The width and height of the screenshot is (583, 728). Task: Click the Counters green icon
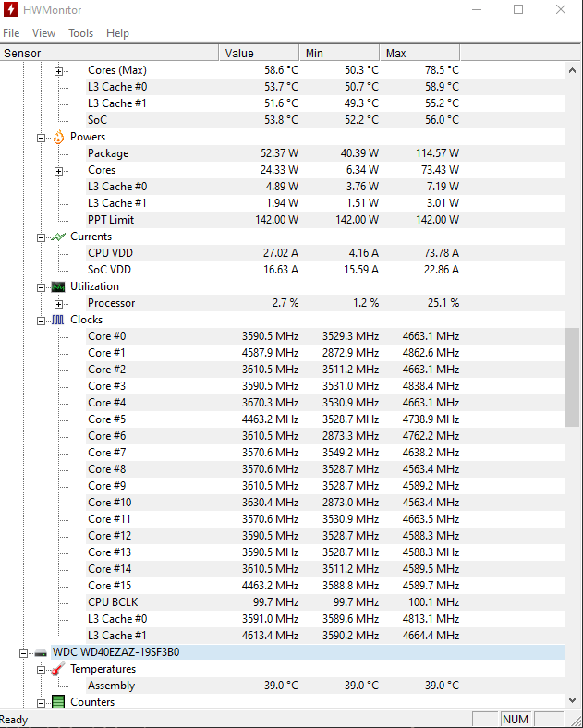tap(58, 702)
